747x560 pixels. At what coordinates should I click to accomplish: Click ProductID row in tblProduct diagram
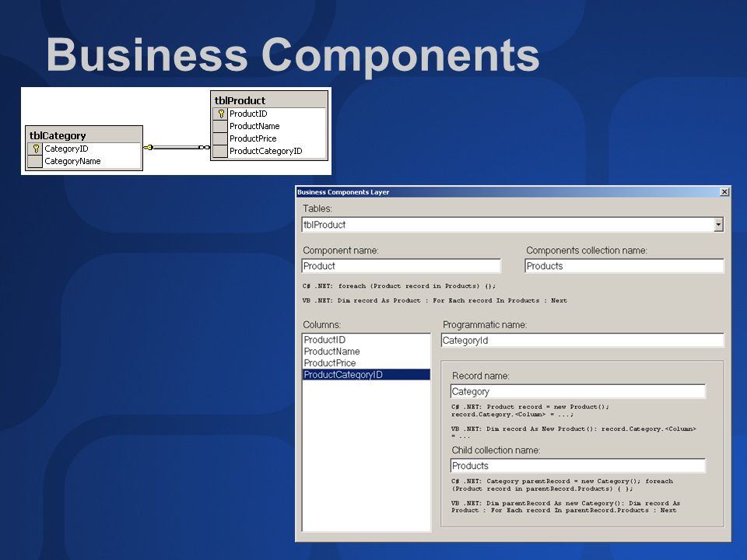[270, 114]
